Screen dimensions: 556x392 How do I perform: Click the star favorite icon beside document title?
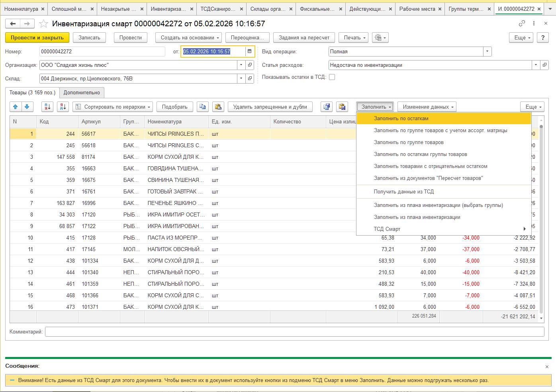pos(44,24)
